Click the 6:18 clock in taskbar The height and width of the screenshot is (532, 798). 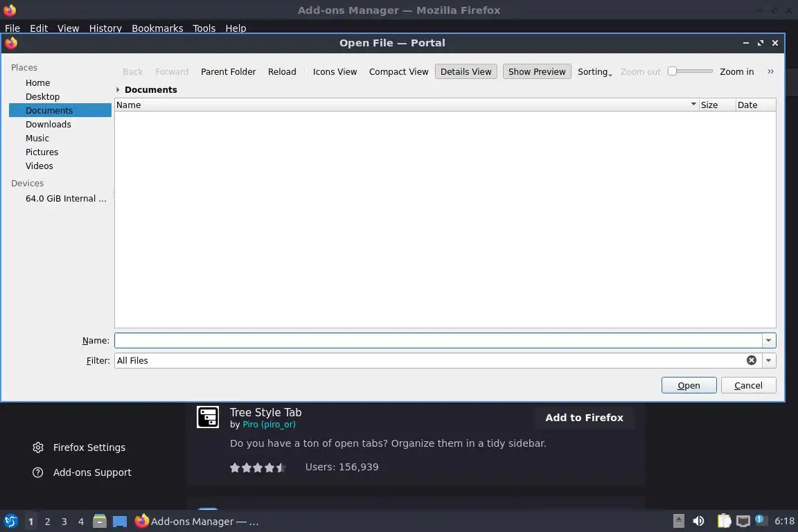click(x=784, y=521)
